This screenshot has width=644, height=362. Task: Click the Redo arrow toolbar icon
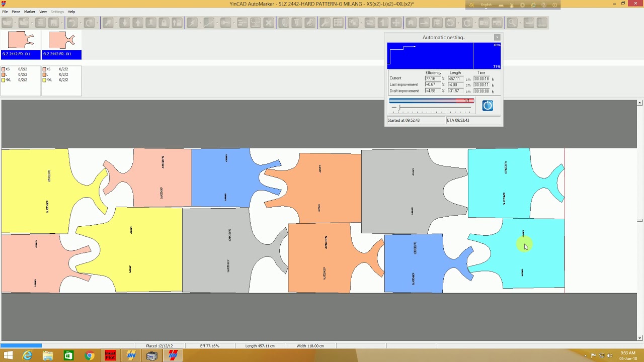pyautogui.click(x=89, y=23)
